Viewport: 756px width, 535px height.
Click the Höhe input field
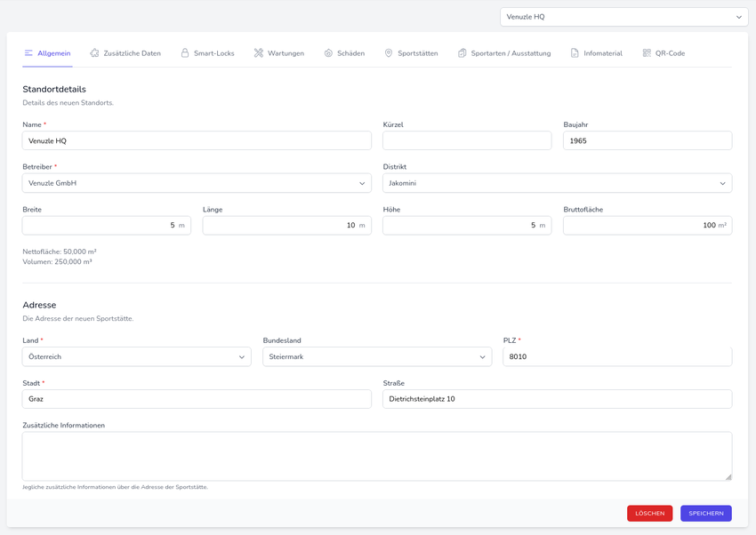pos(467,226)
